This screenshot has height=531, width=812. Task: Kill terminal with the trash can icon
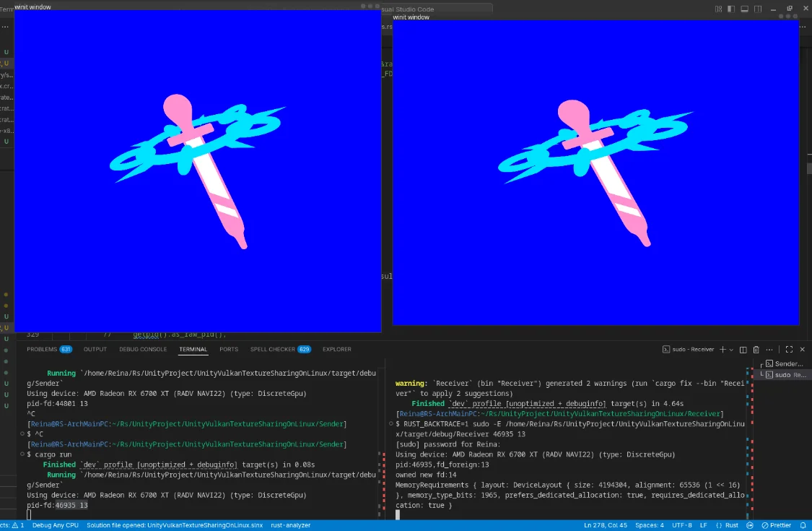[x=756, y=350]
